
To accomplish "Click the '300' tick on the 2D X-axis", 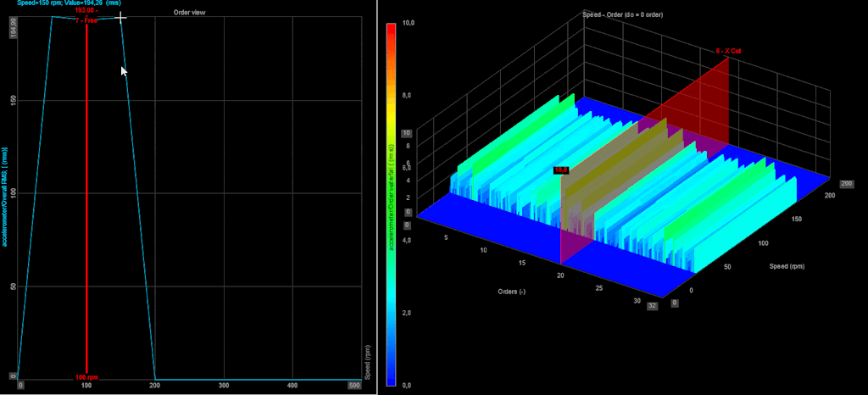I will [x=224, y=385].
